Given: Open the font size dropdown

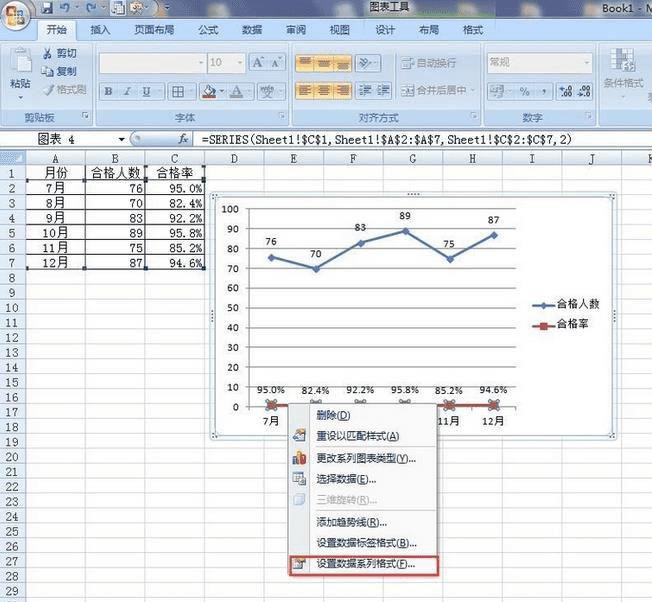Looking at the screenshot, I should [x=240, y=63].
